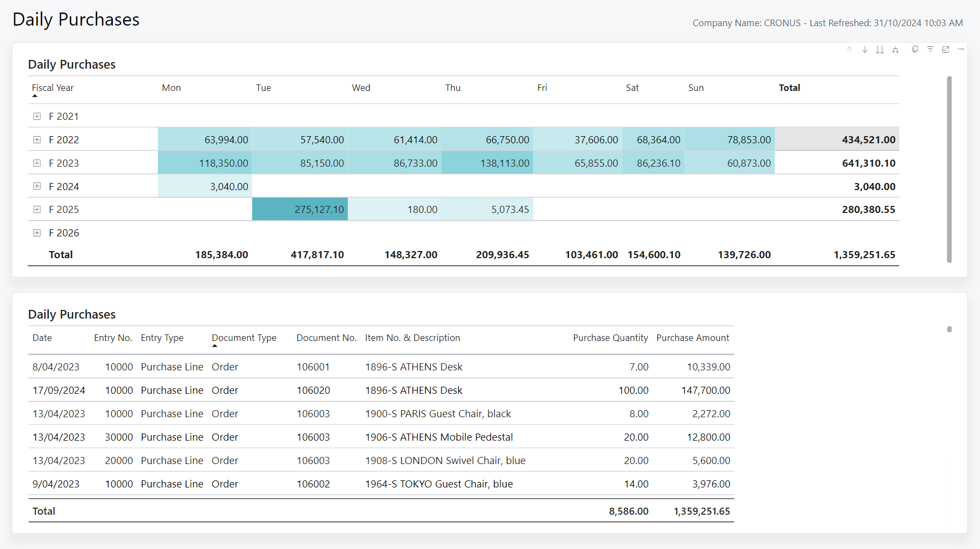
Task: Click the drill down arrow icon
Action: (864, 50)
